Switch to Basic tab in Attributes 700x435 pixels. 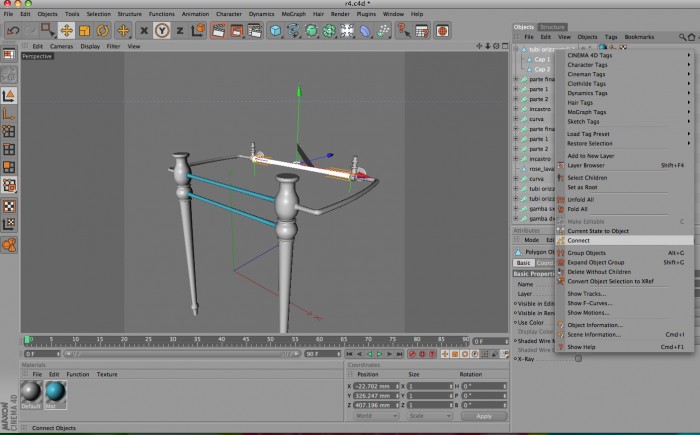coord(524,263)
